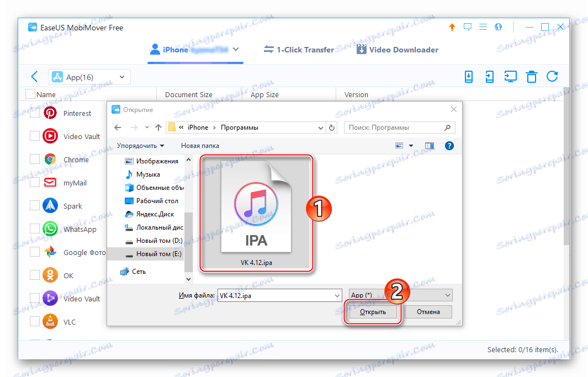Open the blue help question icon
The image size is (588, 377).
[449, 146]
